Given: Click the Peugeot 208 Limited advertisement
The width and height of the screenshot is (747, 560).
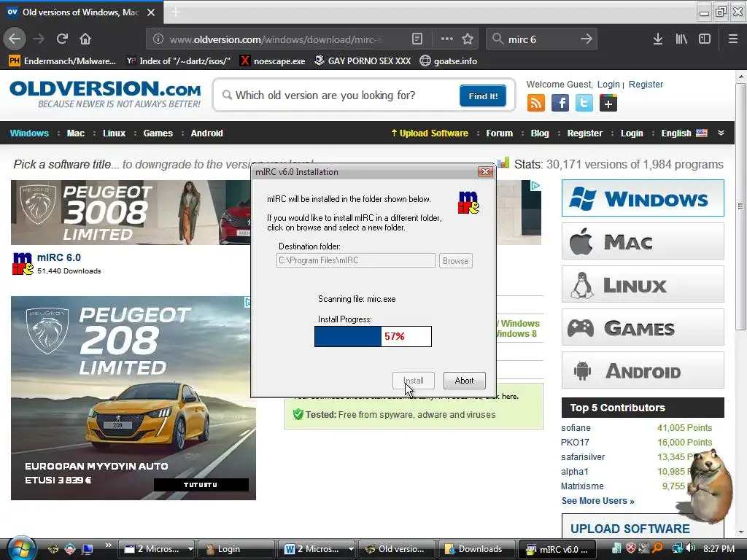Looking at the screenshot, I should pos(133,398).
